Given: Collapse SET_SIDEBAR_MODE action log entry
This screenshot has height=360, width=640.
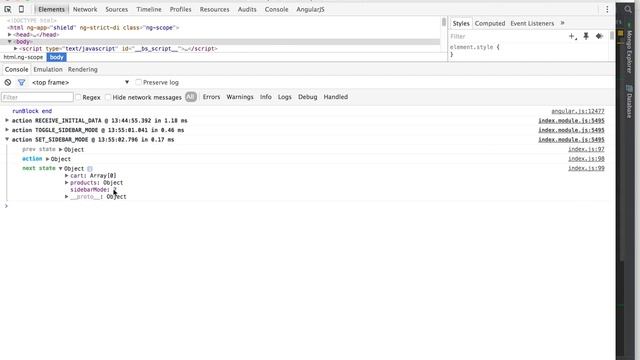Looking at the screenshot, I should (7, 140).
